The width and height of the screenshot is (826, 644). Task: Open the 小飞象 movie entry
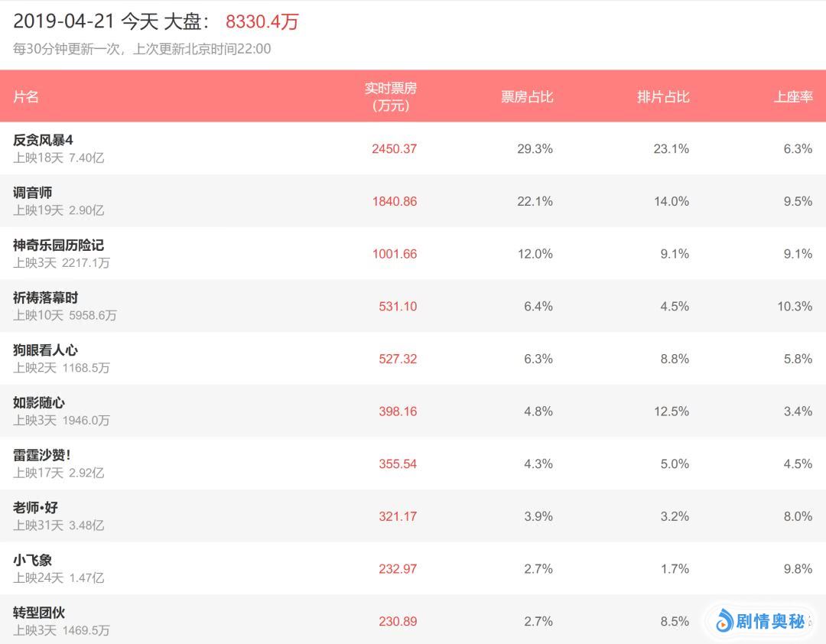point(33,561)
